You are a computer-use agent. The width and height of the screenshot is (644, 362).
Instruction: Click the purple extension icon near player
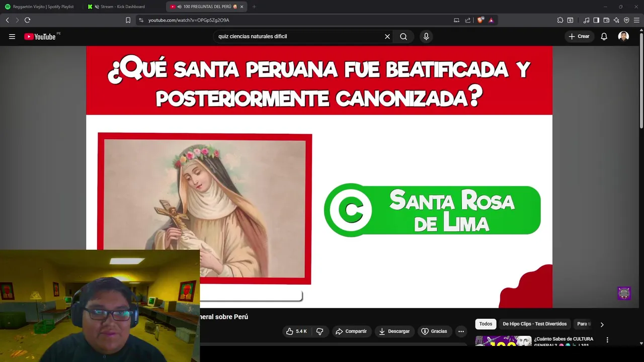pos(624,293)
